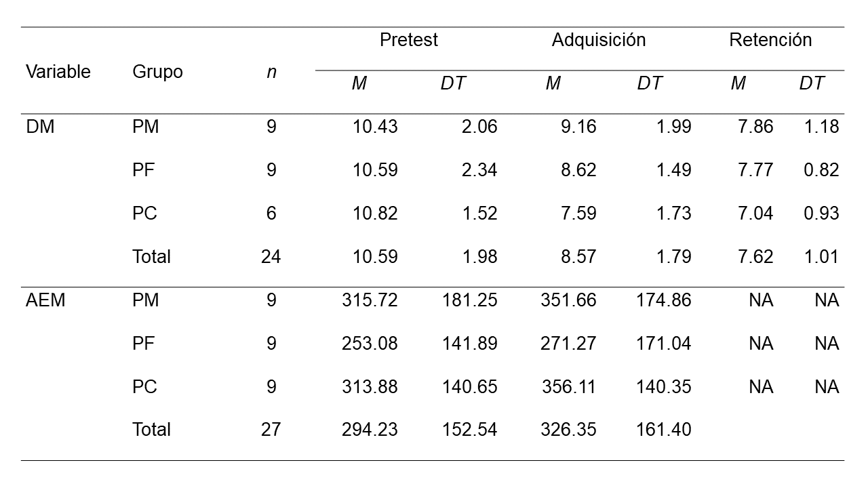Screen dimensions: 868x488
Task: Click the Retención column header
Action: [770, 40]
